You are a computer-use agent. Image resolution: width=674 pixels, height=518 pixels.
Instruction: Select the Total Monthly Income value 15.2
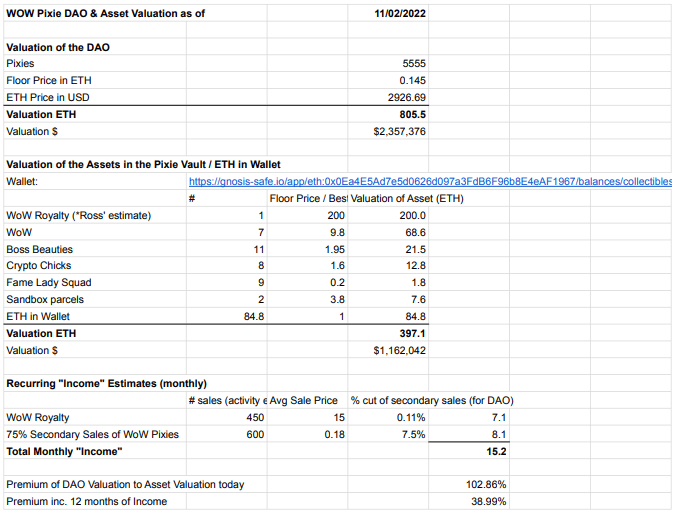pos(497,452)
